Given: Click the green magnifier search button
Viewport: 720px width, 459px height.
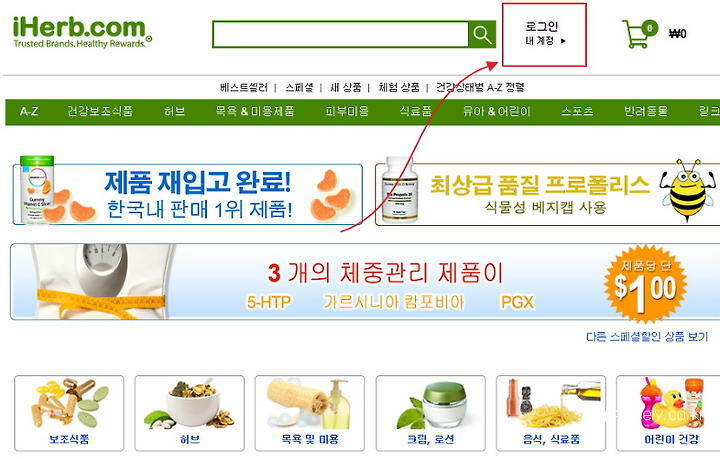Looking at the screenshot, I should click(482, 34).
